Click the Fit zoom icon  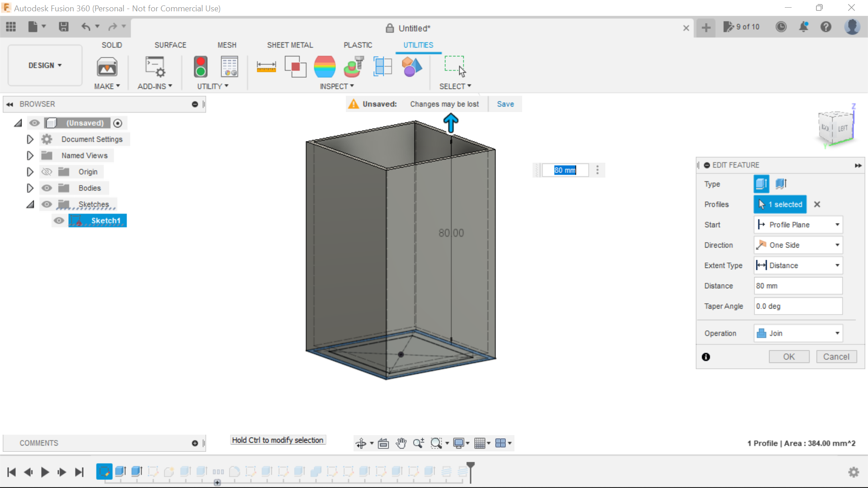click(437, 443)
